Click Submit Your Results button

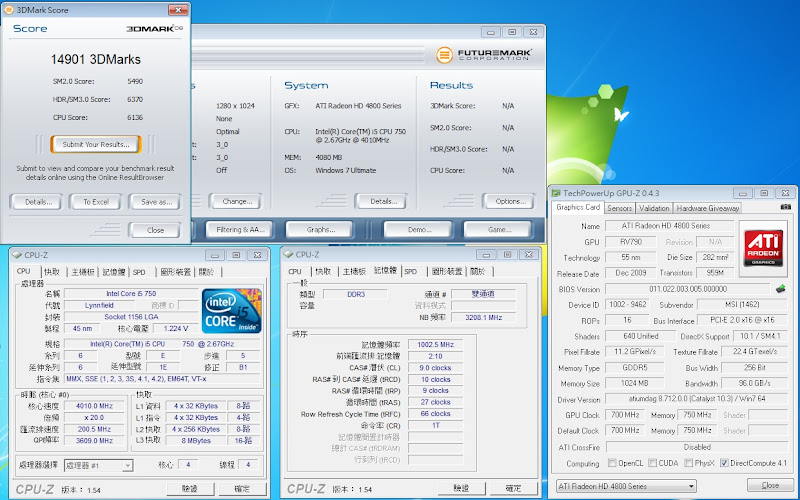96,144
